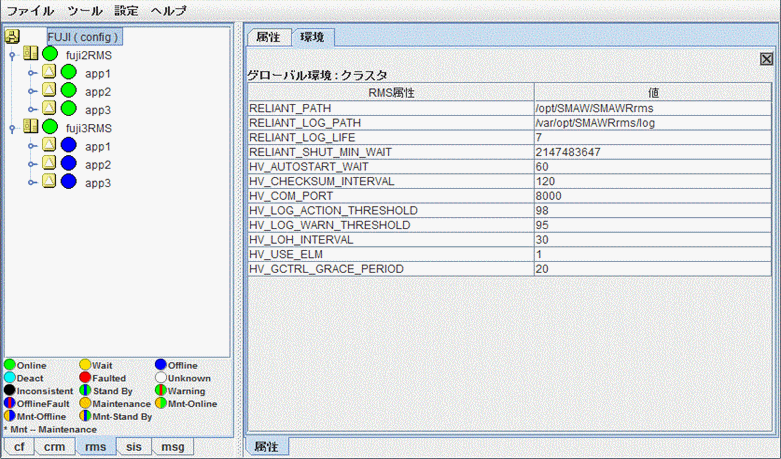This screenshot has height=459, width=781.
Task: Expand app1 under fuji2RMS
Action: tap(32, 73)
